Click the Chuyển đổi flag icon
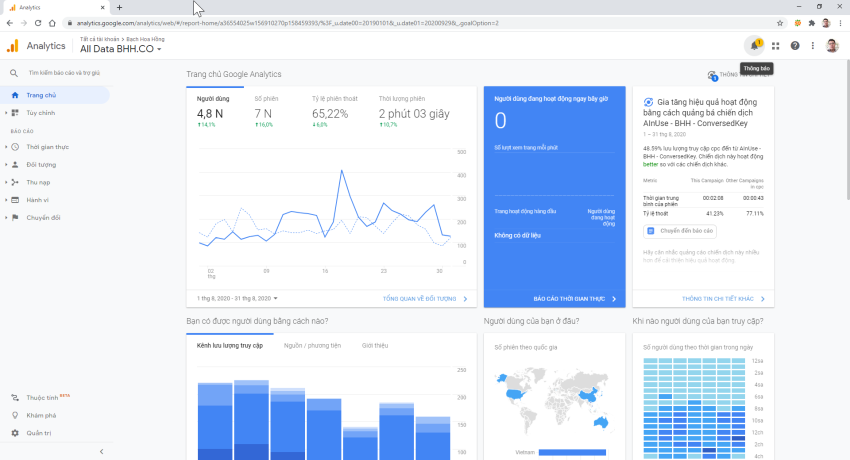 pyautogui.click(x=15, y=218)
